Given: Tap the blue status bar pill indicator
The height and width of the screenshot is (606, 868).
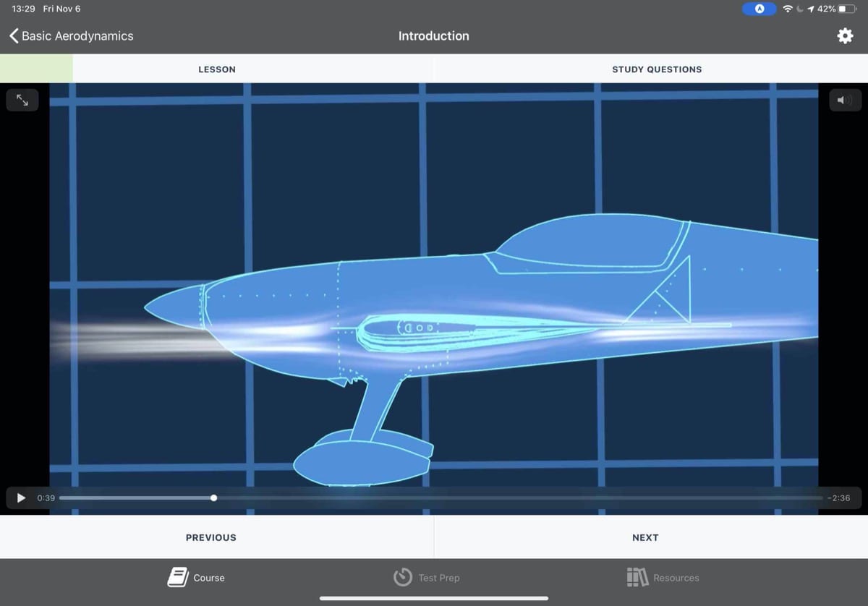Looking at the screenshot, I should click(759, 9).
